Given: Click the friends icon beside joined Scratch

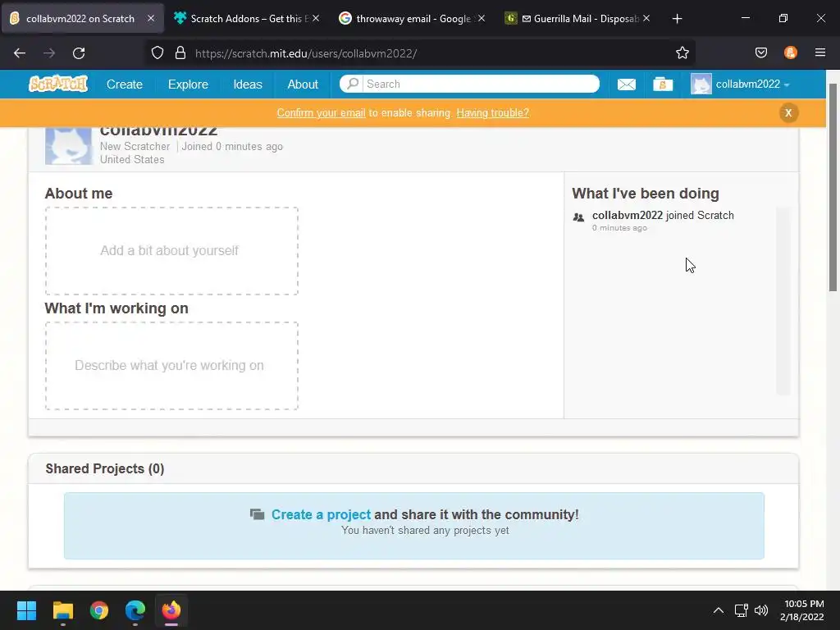Looking at the screenshot, I should tap(578, 217).
